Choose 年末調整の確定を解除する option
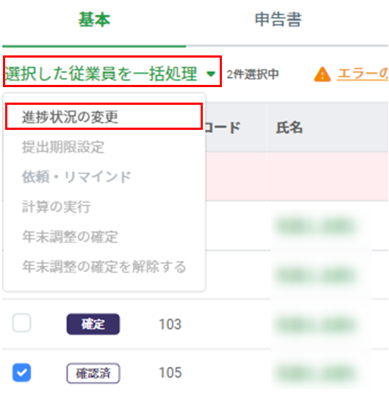The image size is (389, 396). [x=104, y=267]
